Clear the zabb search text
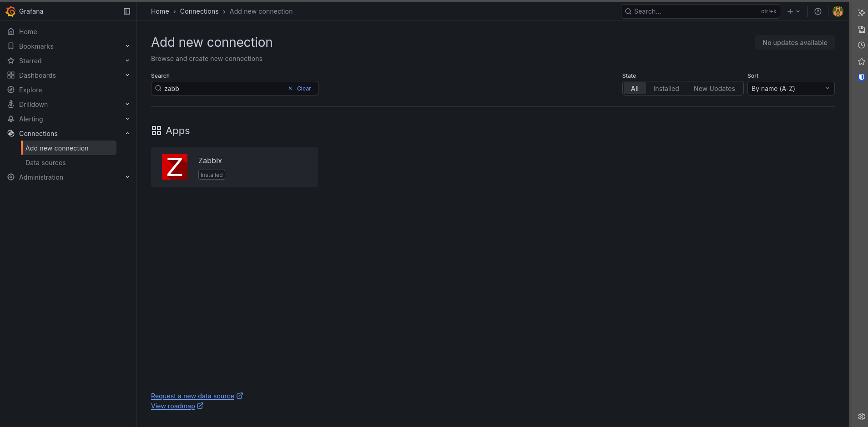Viewport: 868px width, 427px height. click(x=300, y=89)
